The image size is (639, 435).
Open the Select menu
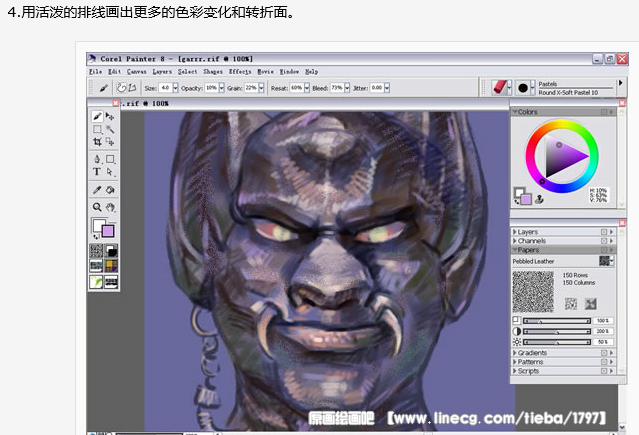187,71
